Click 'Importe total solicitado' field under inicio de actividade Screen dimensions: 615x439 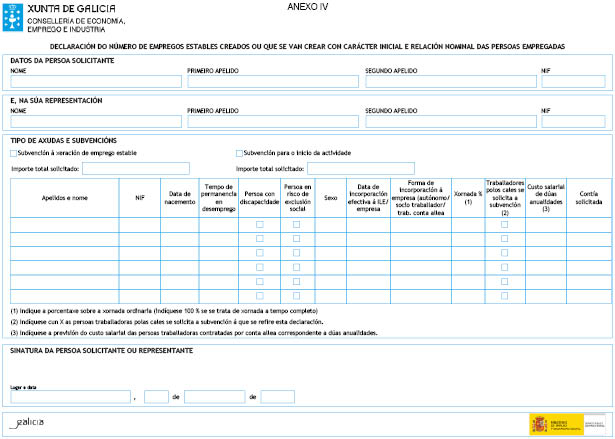click(x=360, y=168)
